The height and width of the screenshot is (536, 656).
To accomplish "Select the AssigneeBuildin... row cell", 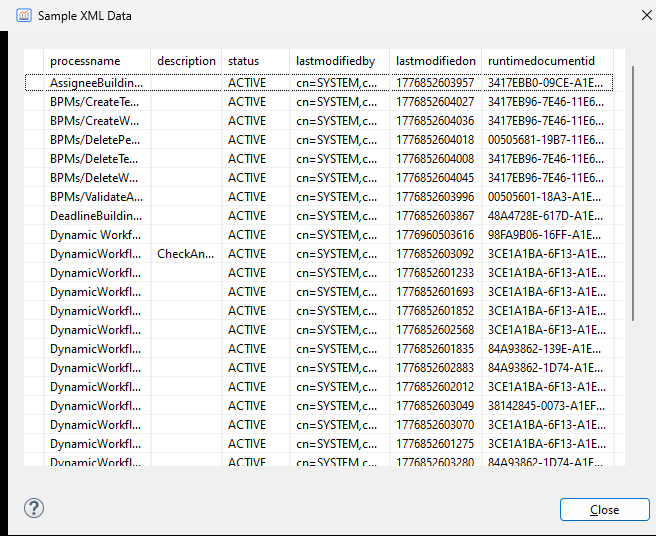I will [96, 83].
